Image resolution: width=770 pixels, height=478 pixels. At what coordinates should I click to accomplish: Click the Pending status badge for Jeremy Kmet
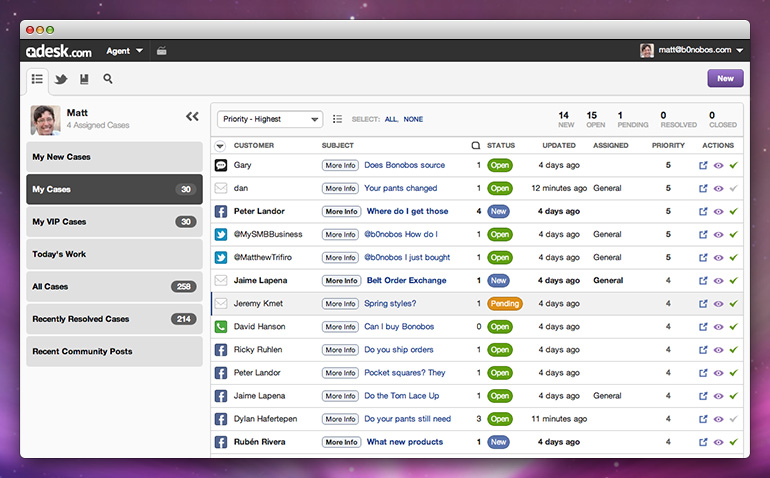[x=504, y=304]
